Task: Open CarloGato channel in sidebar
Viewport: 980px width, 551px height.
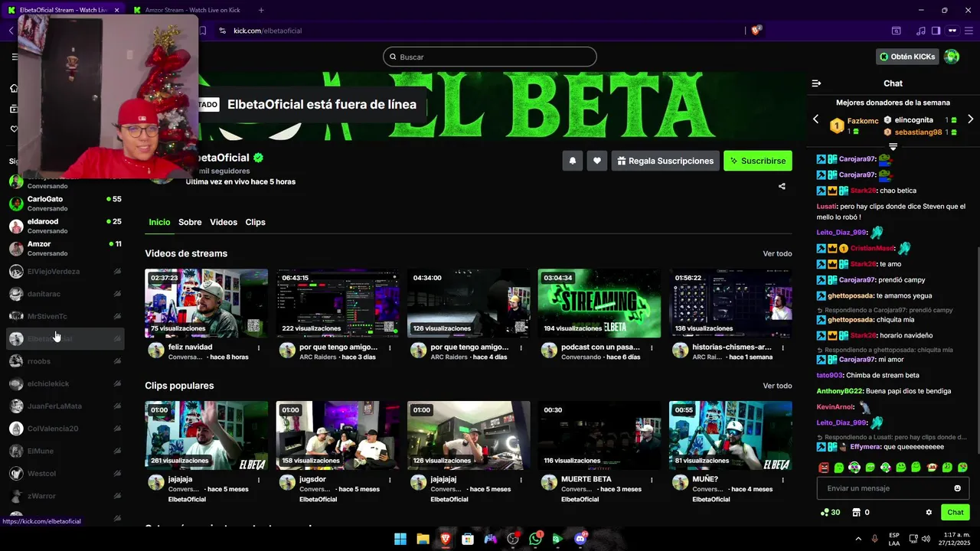Action: (x=66, y=204)
